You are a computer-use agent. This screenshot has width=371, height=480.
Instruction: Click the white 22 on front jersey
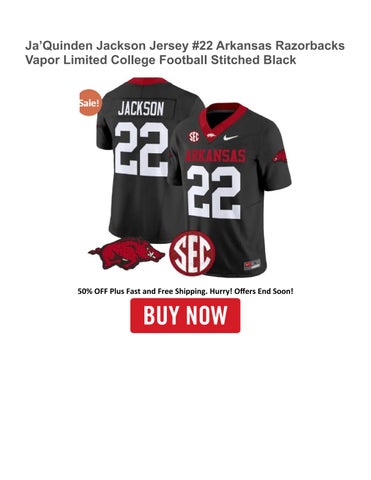214,192
